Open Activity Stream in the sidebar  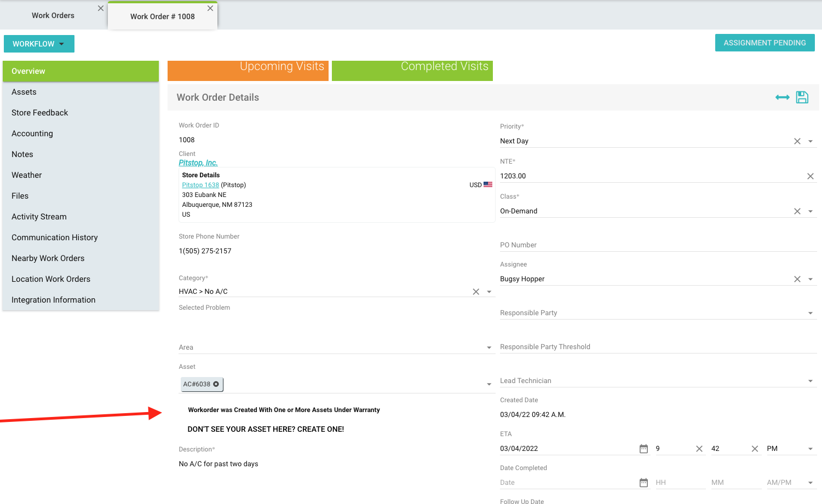pos(39,217)
